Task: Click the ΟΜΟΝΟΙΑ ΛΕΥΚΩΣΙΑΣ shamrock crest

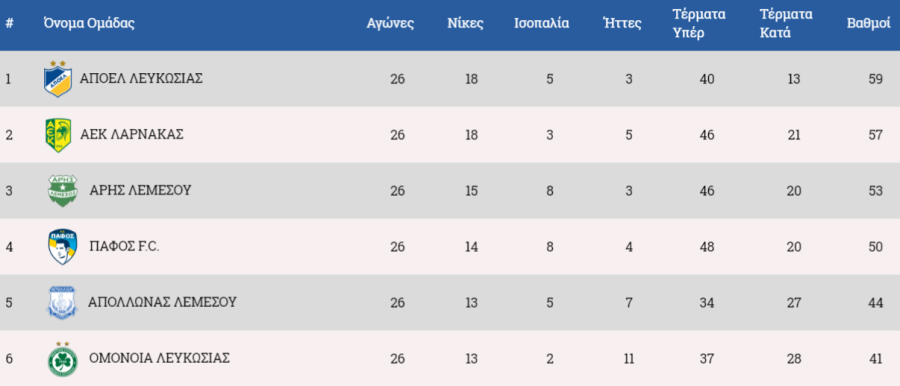Action: (62, 359)
